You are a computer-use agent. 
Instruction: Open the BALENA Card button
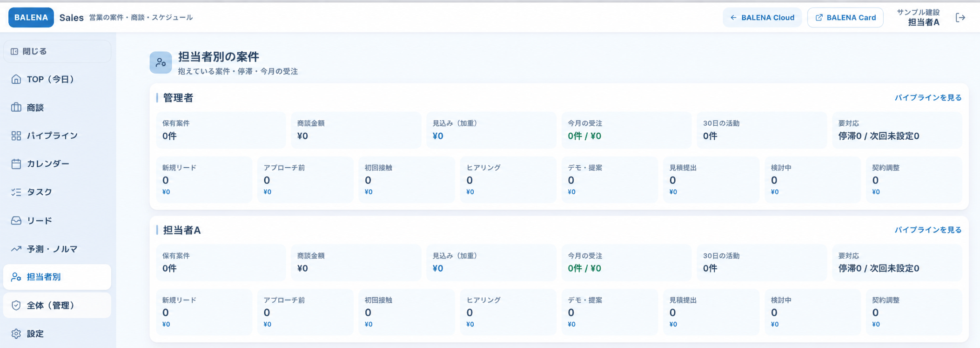point(846,18)
